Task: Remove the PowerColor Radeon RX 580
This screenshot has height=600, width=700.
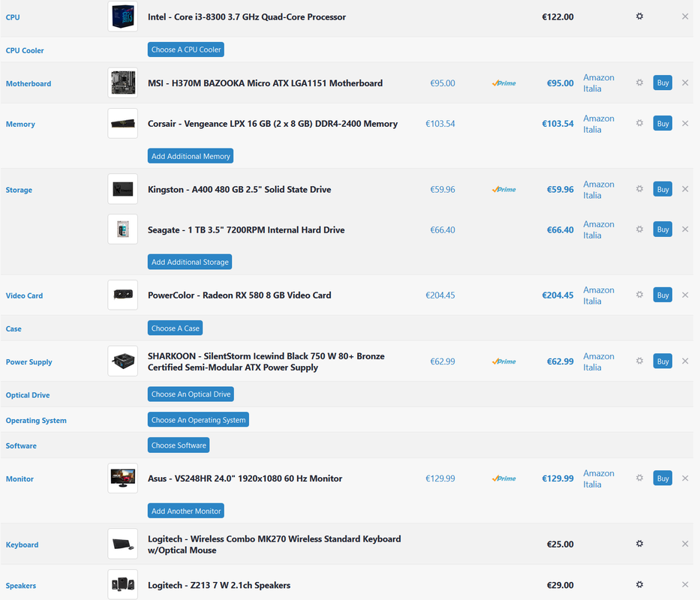Action: pyautogui.click(x=685, y=295)
